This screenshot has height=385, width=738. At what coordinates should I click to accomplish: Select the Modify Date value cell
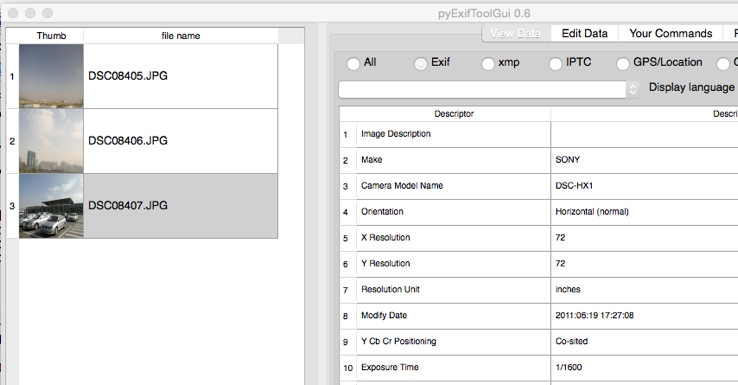(x=644, y=315)
